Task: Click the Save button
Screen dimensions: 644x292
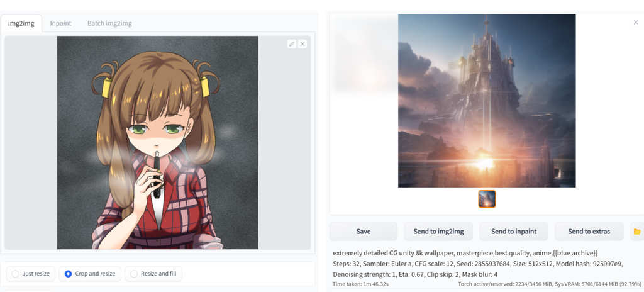Action: 364,232
